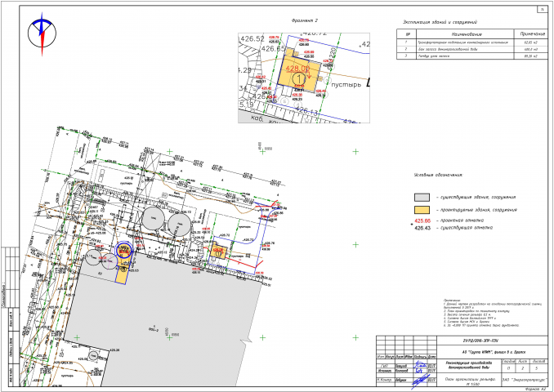Click sheet number 2 in title block
Screen dimensions: 554x392
(523, 368)
